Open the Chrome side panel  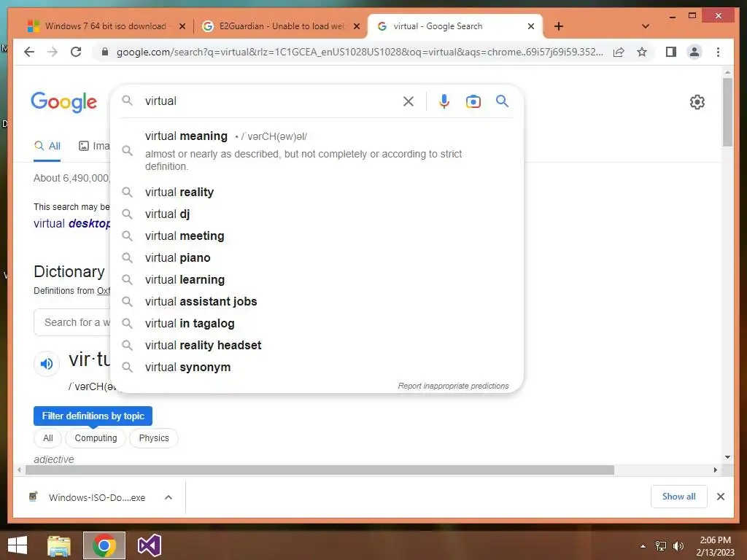(671, 52)
